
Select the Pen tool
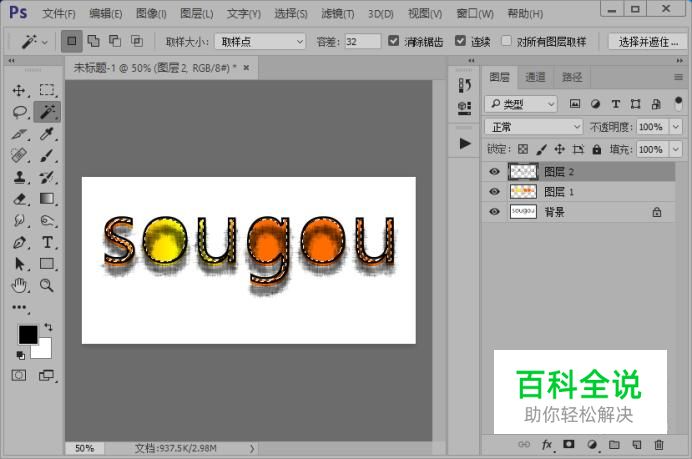19,242
